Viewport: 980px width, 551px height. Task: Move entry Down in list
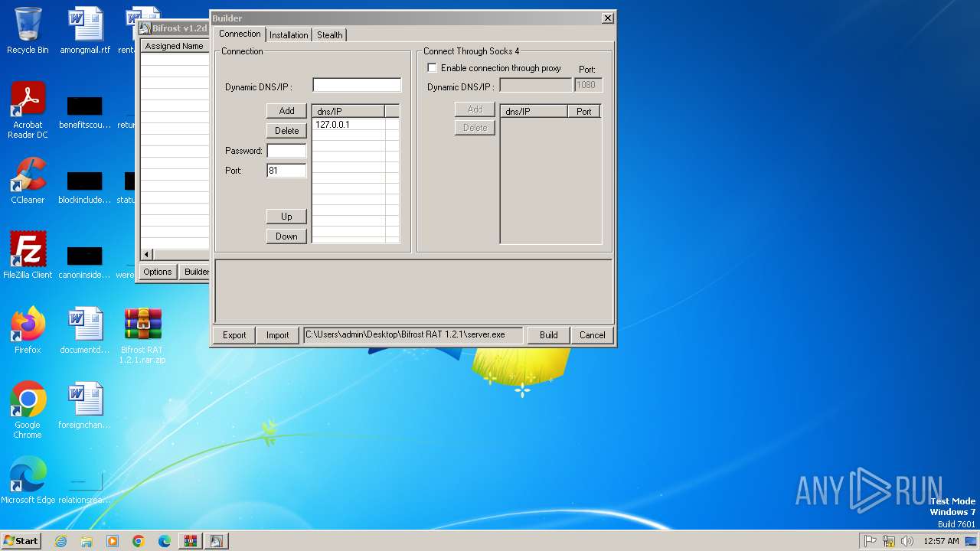[286, 236]
